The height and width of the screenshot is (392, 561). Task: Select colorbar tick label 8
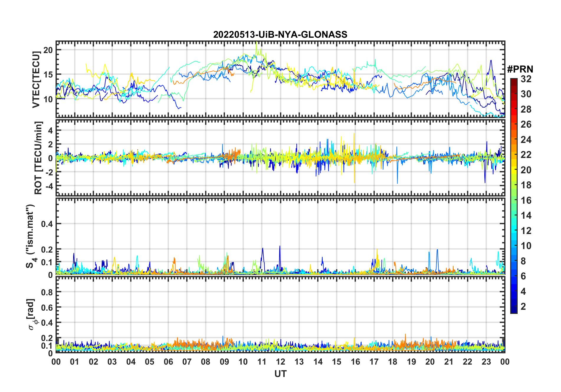(523, 261)
